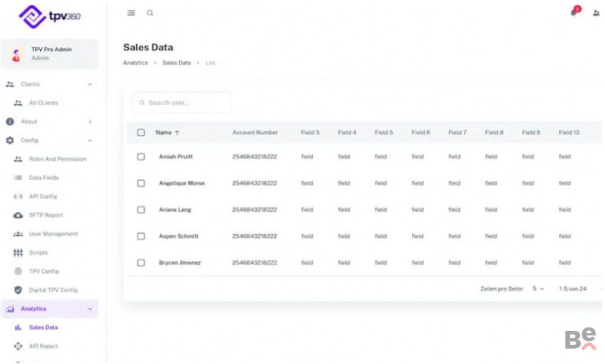Click the SFTP Report cloud icon
Image resolution: width=605 pixels, height=364 pixels.
tap(18, 215)
